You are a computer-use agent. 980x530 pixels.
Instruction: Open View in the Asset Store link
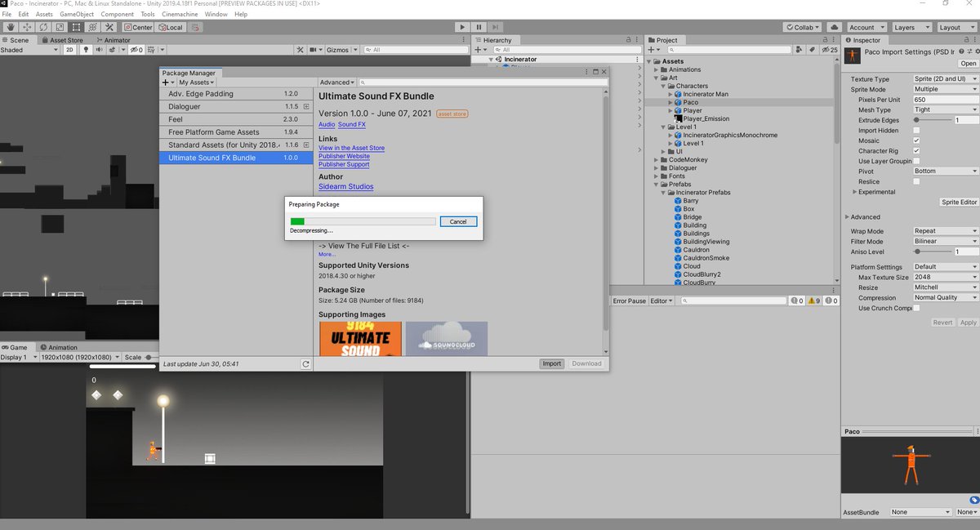tap(351, 148)
